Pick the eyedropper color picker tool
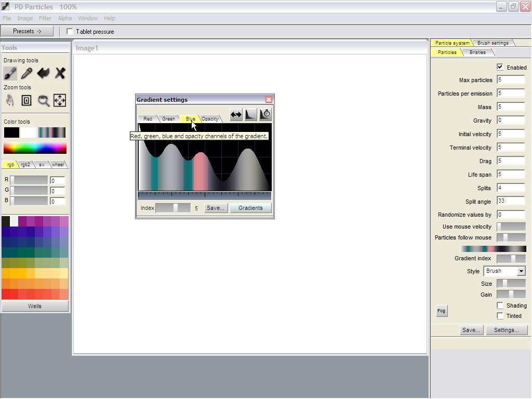 pos(26,73)
